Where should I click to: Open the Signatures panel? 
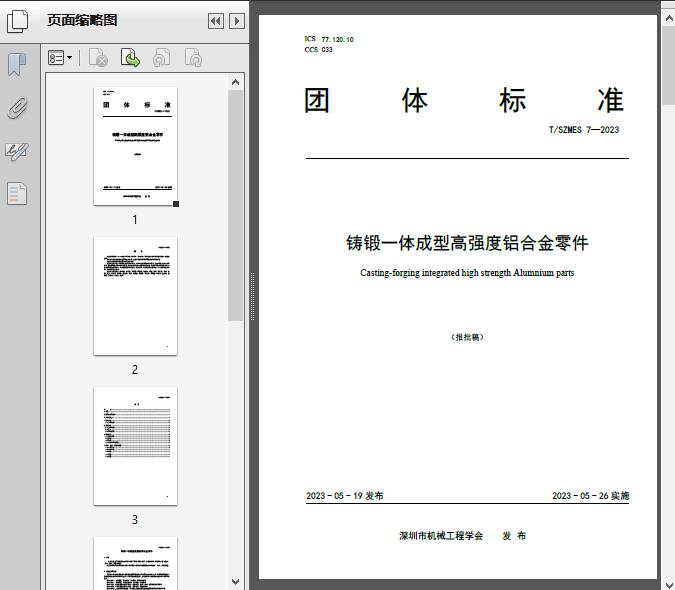click(x=17, y=151)
